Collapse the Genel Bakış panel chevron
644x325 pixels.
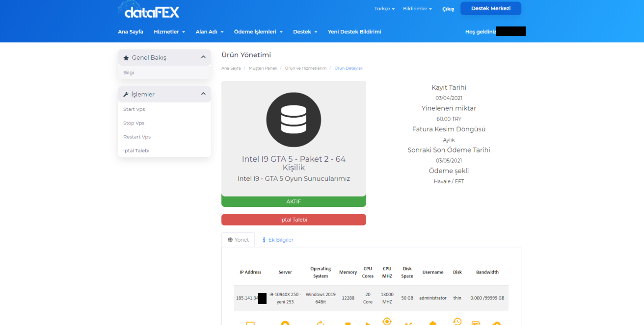point(203,57)
